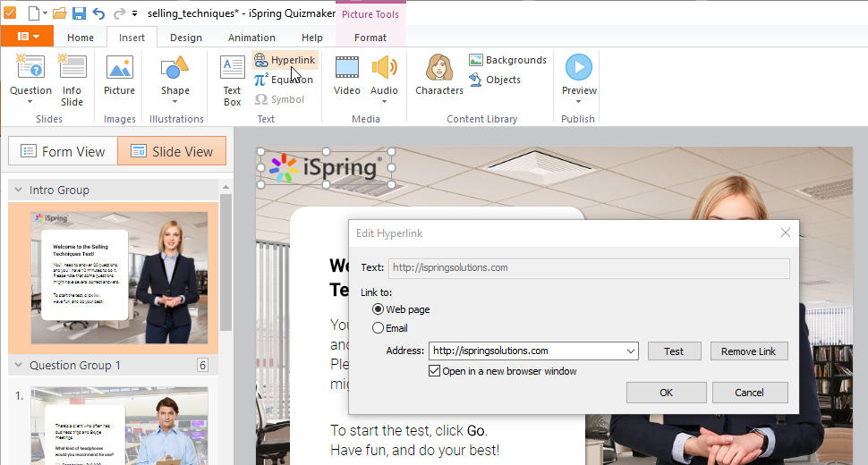This screenshot has height=465, width=868.
Task: Click Cancel in the Edit Hyperlink dialog
Action: [x=750, y=393]
